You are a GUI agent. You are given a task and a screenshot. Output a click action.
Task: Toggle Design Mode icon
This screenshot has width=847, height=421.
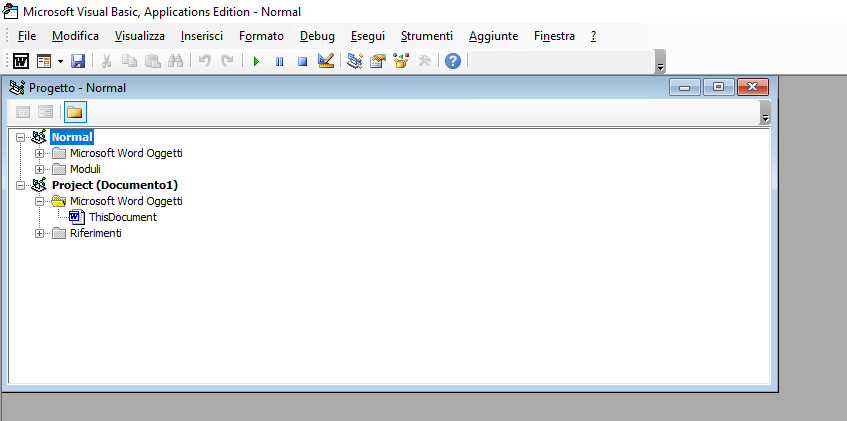click(325, 62)
